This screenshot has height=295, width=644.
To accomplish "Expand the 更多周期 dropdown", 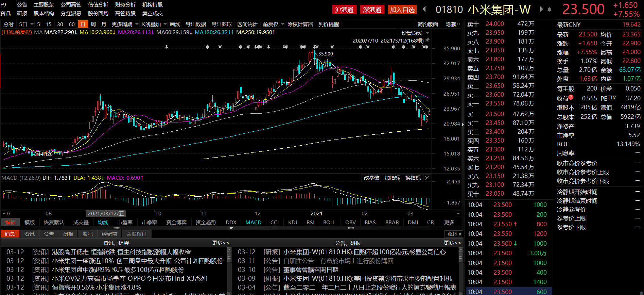I will (x=125, y=24).
